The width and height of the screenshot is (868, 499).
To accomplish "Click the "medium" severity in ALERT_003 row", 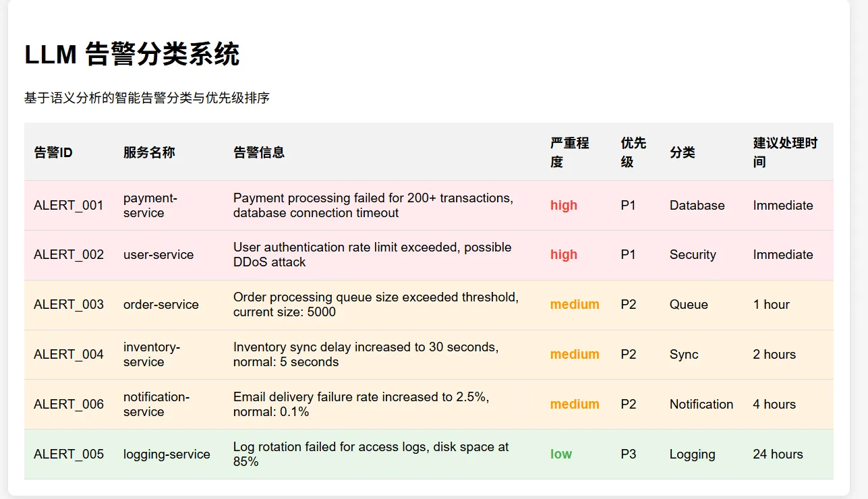I will point(575,305).
